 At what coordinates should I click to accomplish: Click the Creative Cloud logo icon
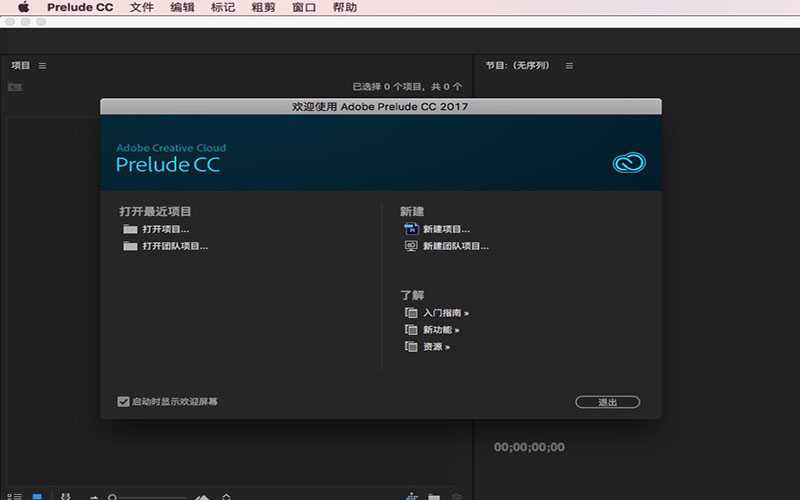coord(629,163)
